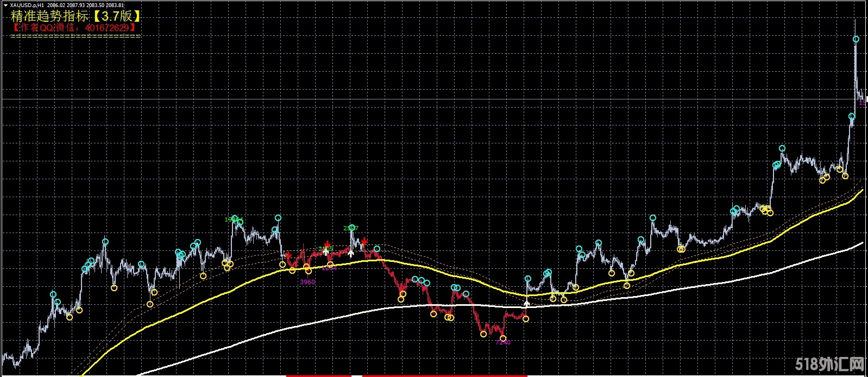Click the yellow dashed separator under author text
Image resolution: width=868 pixels, height=377 pixels.
click(76, 36)
